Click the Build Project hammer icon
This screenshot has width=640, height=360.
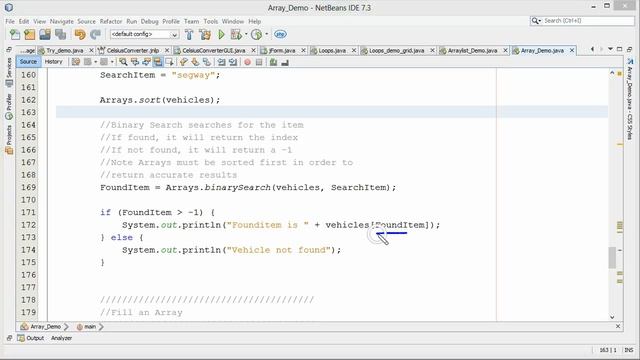pos(189,34)
